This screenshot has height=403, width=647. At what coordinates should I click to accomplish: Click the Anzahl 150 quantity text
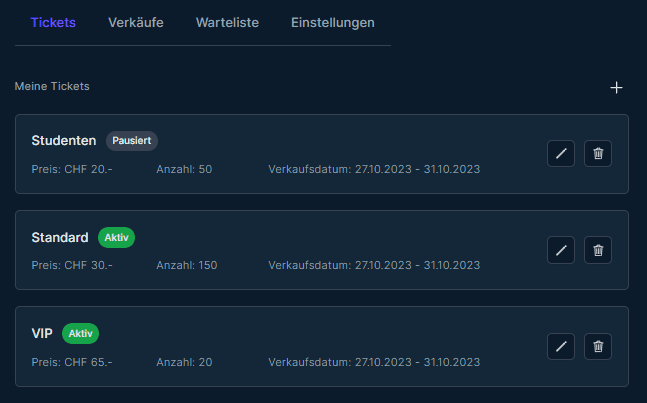point(187,265)
